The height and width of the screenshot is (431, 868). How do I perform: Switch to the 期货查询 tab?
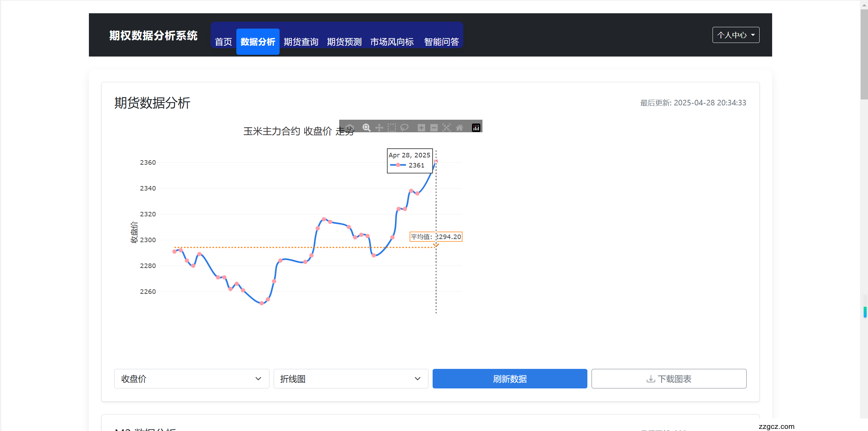coord(301,42)
